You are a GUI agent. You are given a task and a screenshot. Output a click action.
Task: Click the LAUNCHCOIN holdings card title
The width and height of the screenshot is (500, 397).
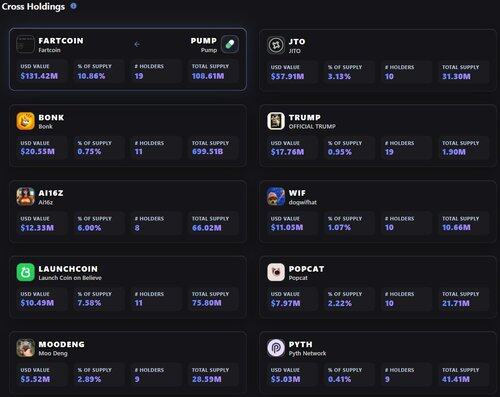(x=68, y=269)
